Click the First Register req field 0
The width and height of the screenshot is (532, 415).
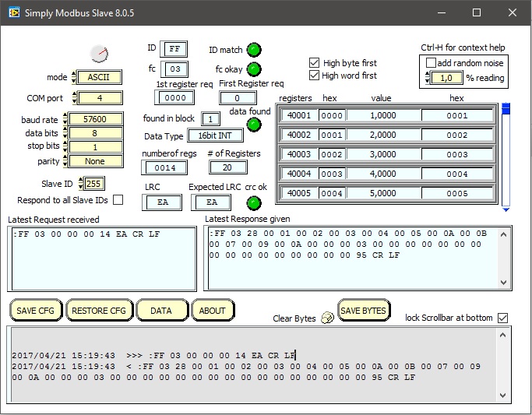pos(238,98)
